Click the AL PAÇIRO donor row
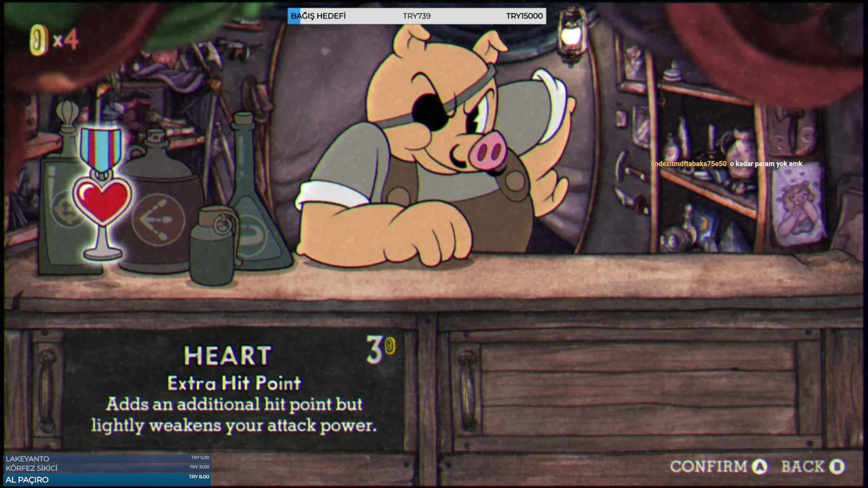 pyautogui.click(x=108, y=479)
